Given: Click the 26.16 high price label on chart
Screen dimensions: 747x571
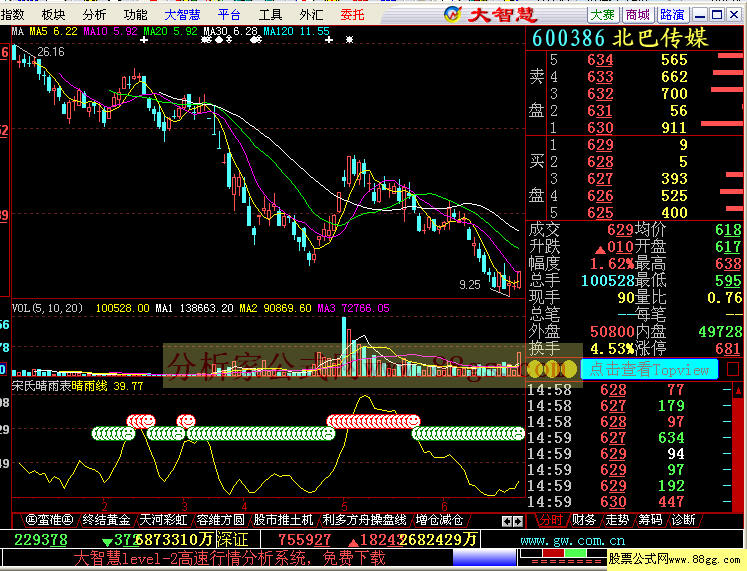Looking at the screenshot, I should point(50,52).
